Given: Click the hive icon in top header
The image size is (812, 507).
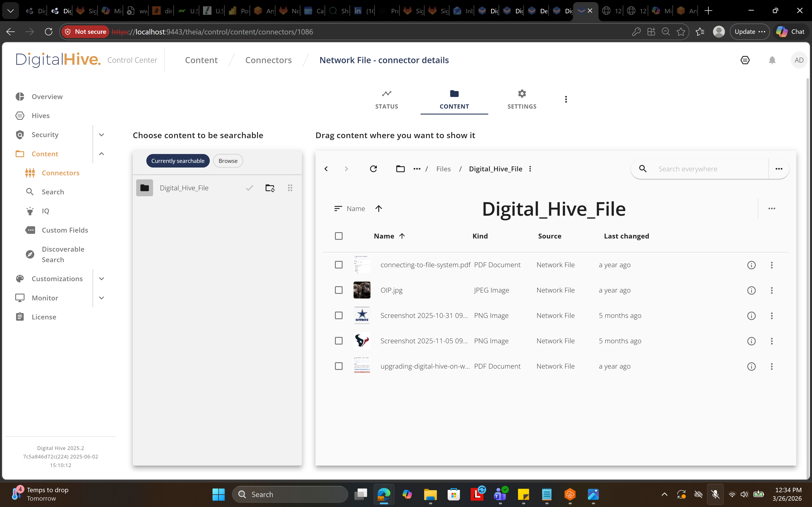Looking at the screenshot, I should click(745, 60).
